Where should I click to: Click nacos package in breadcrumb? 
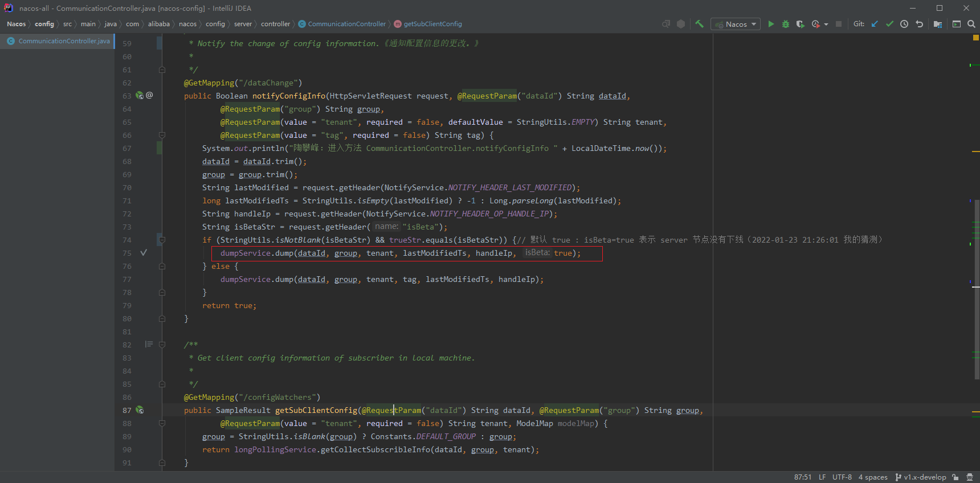(187, 24)
